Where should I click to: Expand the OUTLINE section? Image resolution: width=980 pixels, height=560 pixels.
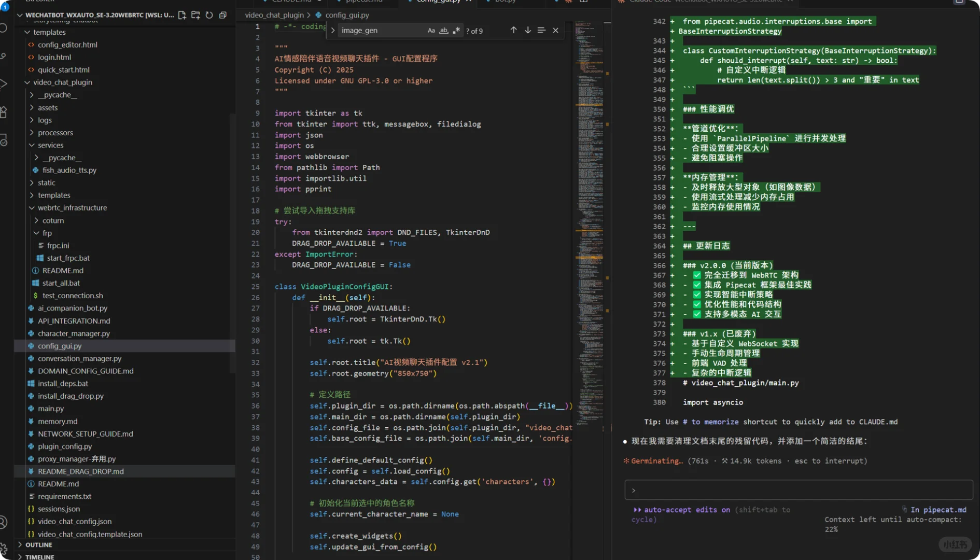pyautogui.click(x=20, y=545)
